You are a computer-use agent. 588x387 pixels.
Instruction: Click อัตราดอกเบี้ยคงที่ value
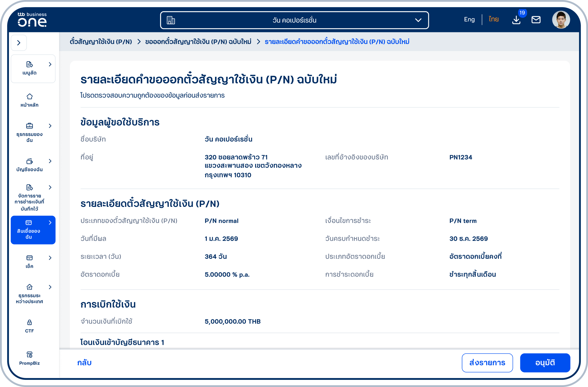point(475,256)
